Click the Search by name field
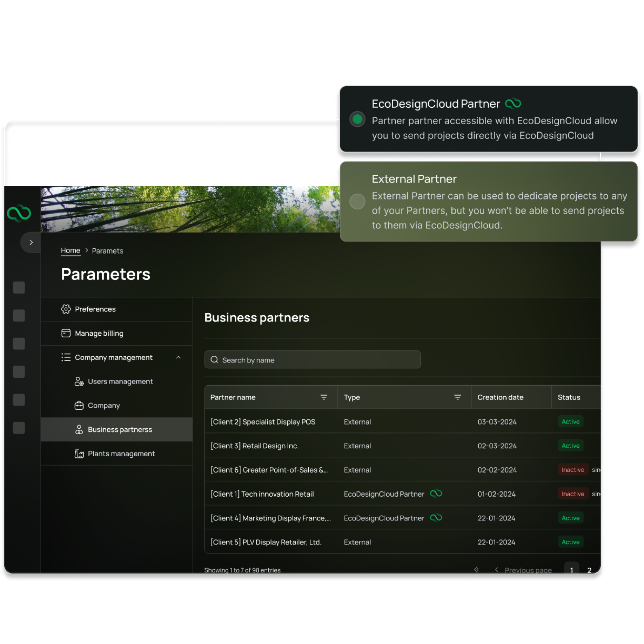Screen dimensions: 644x644 point(316,360)
